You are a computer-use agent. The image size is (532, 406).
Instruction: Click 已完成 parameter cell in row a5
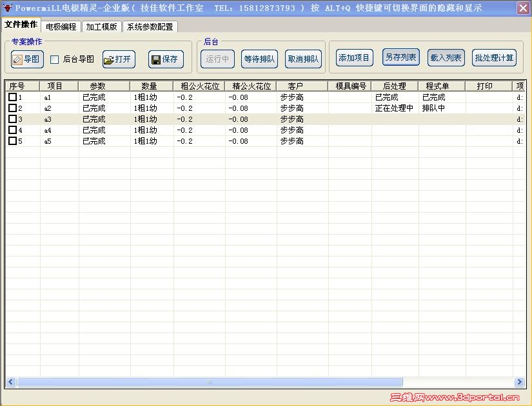[x=94, y=140]
